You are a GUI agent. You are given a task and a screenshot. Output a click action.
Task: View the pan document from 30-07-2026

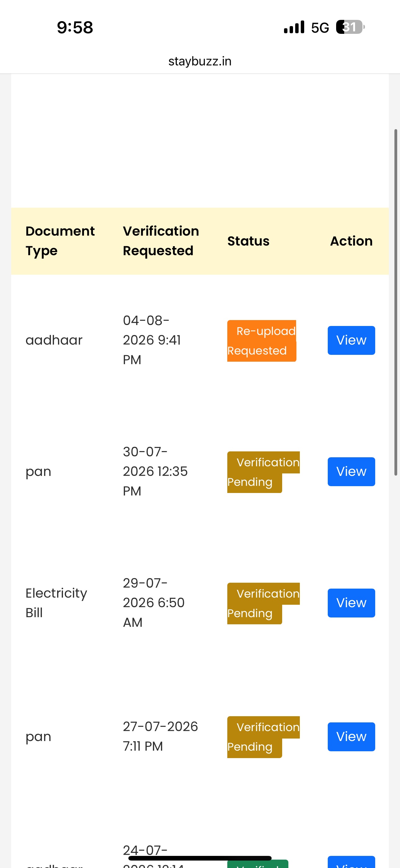click(x=351, y=471)
